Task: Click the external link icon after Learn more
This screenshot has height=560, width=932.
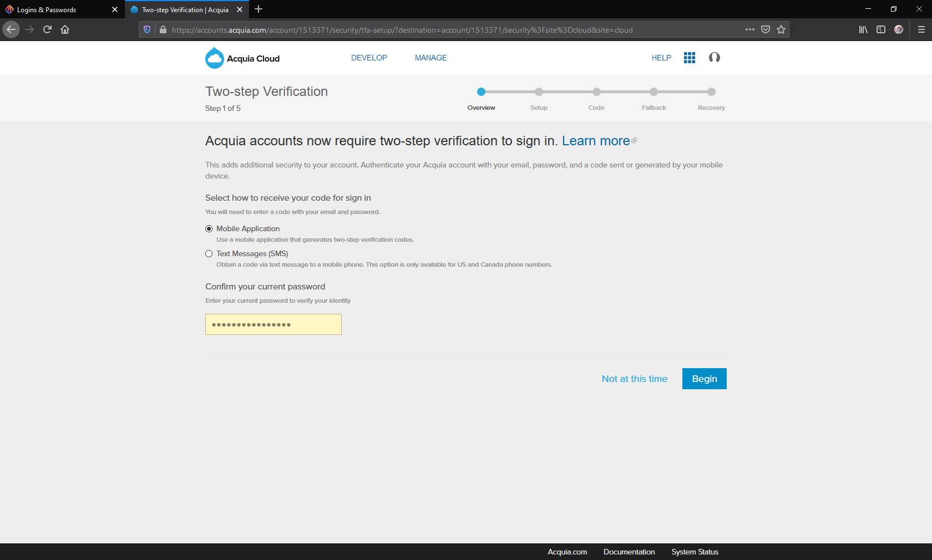Action: [634, 140]
